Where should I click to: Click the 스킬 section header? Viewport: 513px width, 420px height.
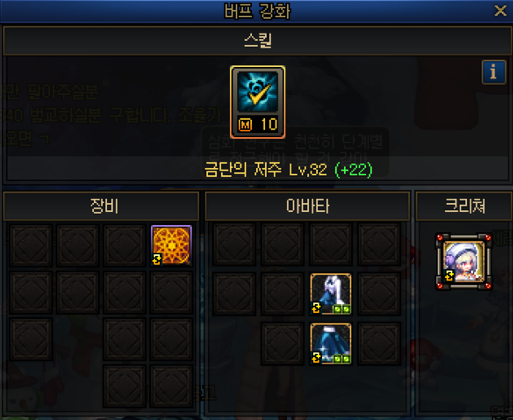257,41
